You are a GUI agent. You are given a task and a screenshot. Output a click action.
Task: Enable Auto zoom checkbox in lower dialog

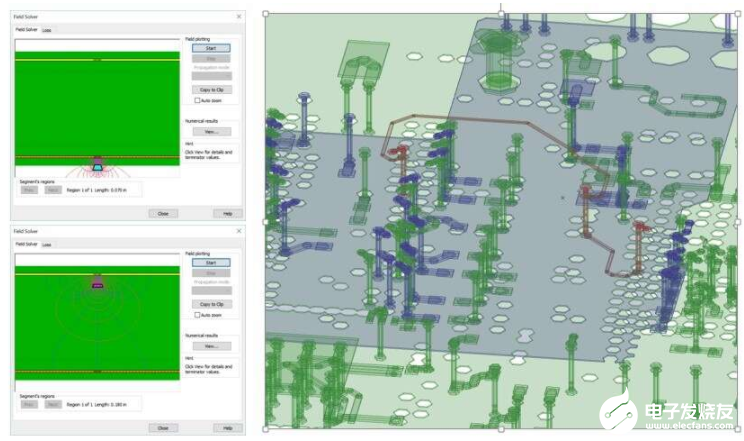pyautogui.click(x=197, y=315)
